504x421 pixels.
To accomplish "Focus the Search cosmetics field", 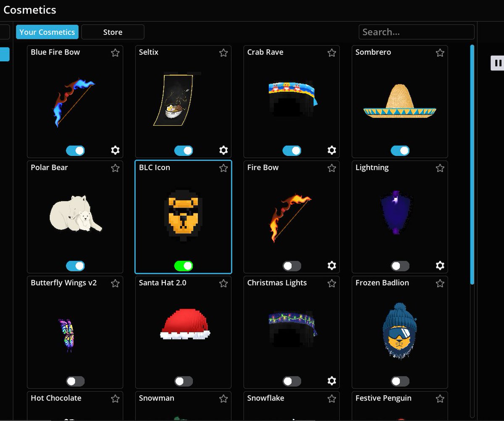I will (x=417, y=32).
